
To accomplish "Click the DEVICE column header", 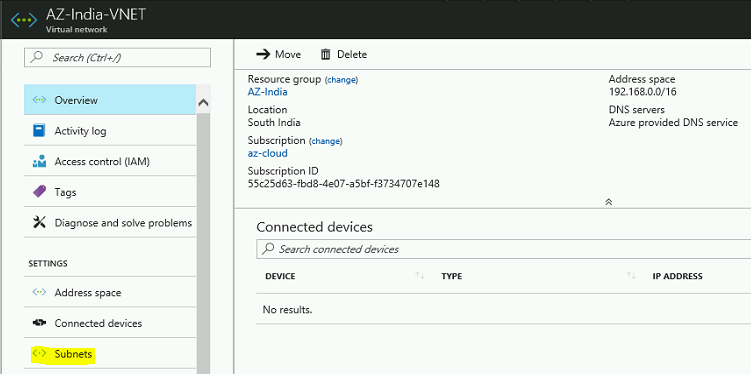I will (280, 276).
